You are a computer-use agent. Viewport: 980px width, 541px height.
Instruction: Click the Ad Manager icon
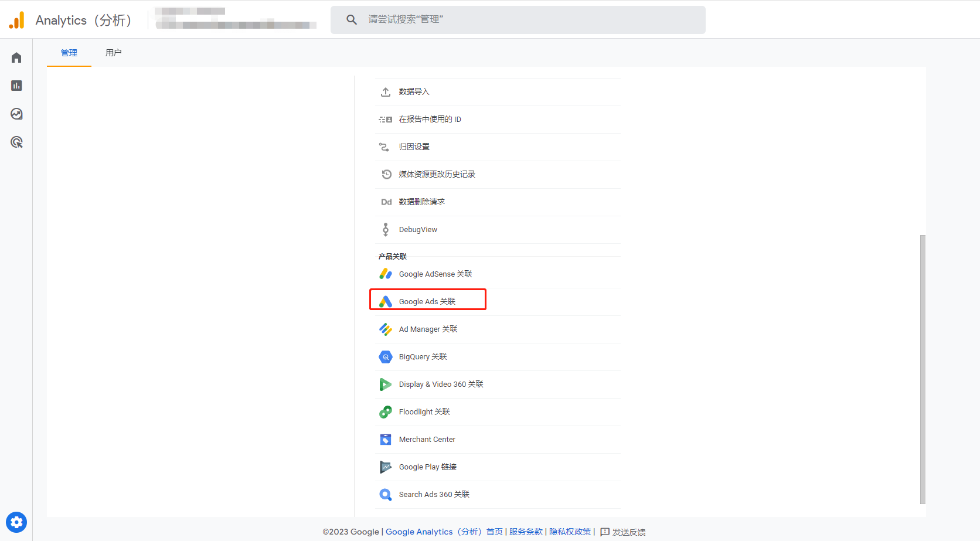(386, 329)
